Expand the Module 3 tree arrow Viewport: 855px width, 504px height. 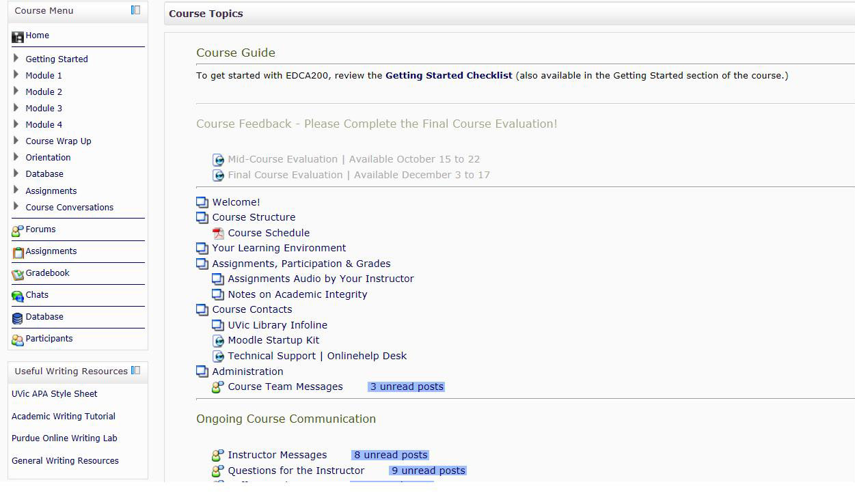(16, 108)
